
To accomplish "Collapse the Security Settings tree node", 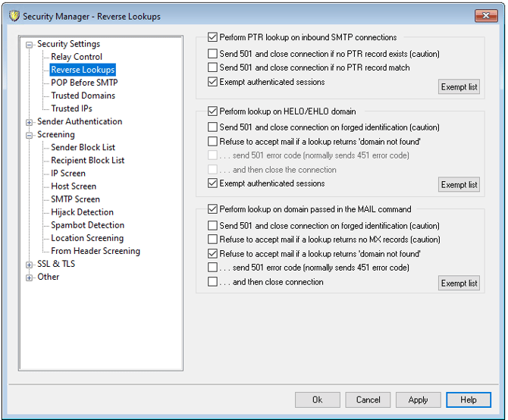I will pos(30,45).
